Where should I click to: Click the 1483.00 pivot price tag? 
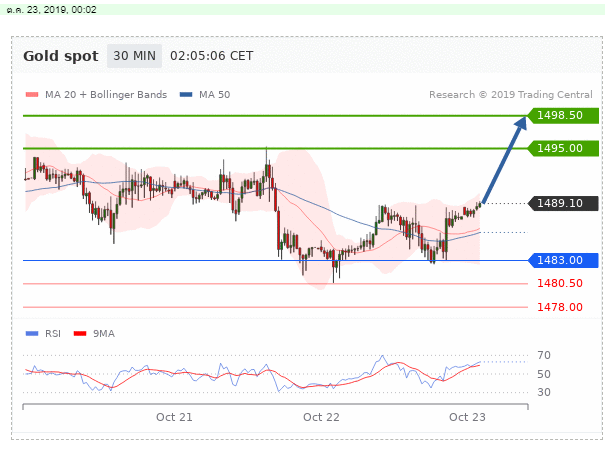(563, 260)
